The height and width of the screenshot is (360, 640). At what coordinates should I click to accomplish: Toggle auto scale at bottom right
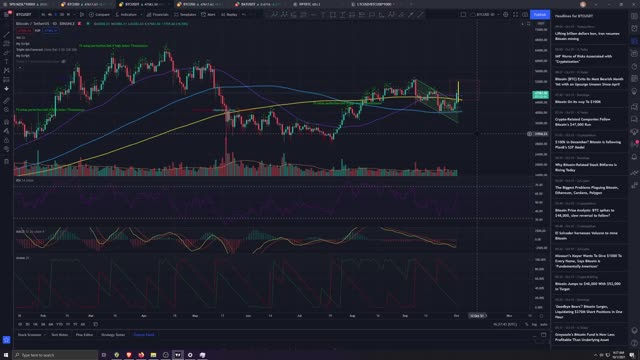(x=544, y=324)
